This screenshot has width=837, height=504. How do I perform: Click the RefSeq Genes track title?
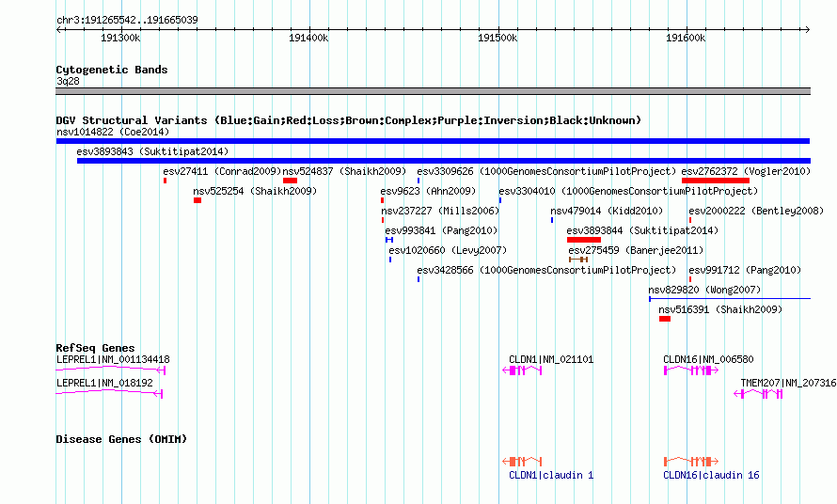point(95,348)
